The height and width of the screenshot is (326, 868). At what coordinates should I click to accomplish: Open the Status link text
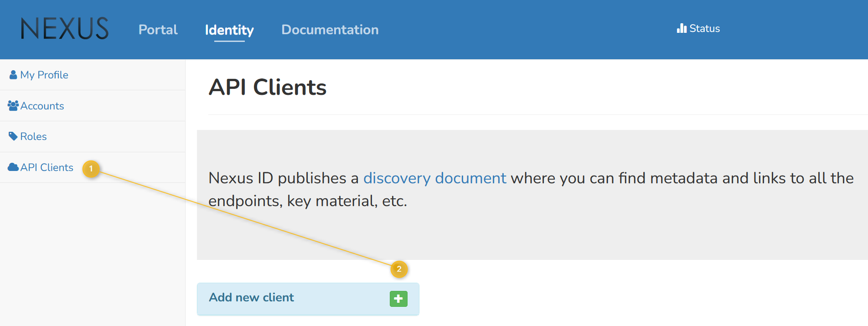coord(704,29)
